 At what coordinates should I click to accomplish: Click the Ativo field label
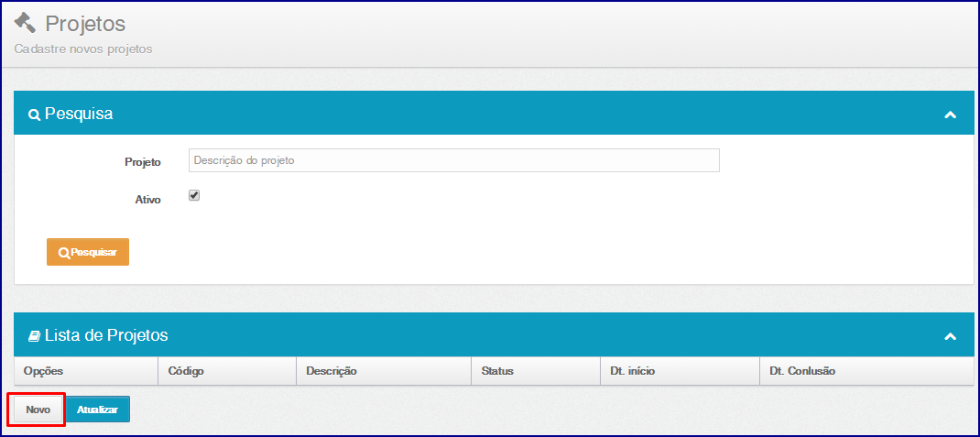tap(148, 200)
